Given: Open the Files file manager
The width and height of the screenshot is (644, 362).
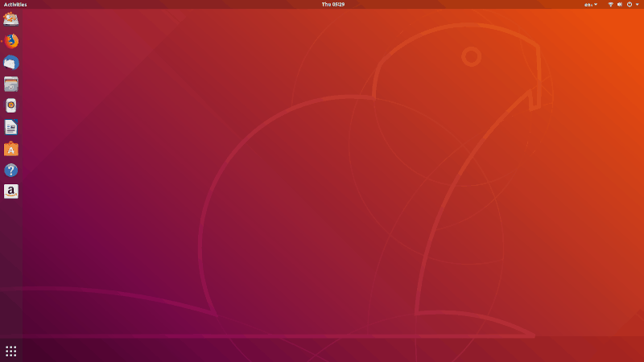Looking at the screenshot, I should point(11,84).
